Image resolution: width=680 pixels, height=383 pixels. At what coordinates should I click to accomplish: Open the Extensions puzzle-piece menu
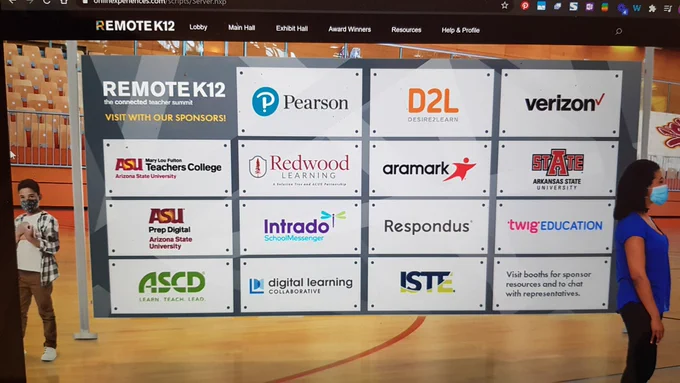point(652,8)
